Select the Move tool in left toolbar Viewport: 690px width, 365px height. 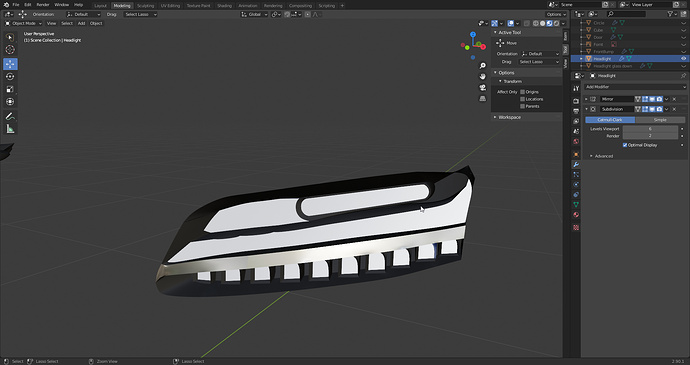coord(10,64)
